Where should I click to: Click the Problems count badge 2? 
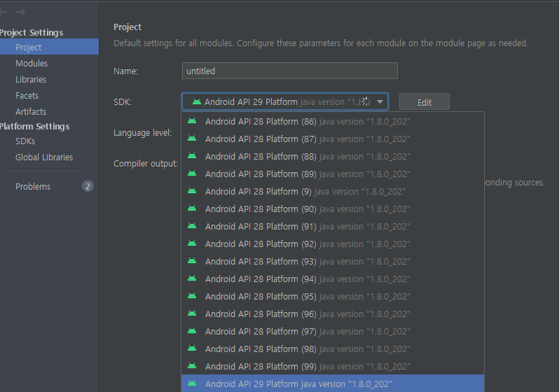pyautogui.click(x=88, y=186)
